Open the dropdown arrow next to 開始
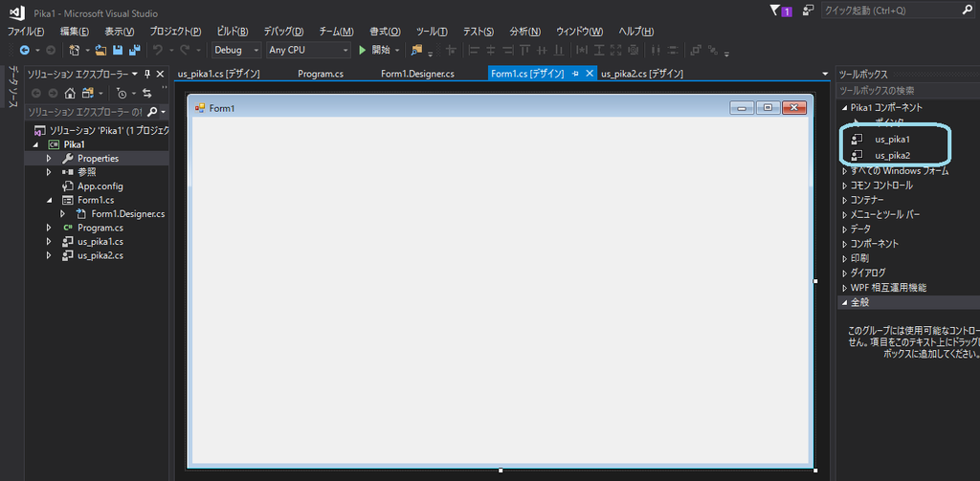Screen dimensions: 980x481 [x=397, y=50]
